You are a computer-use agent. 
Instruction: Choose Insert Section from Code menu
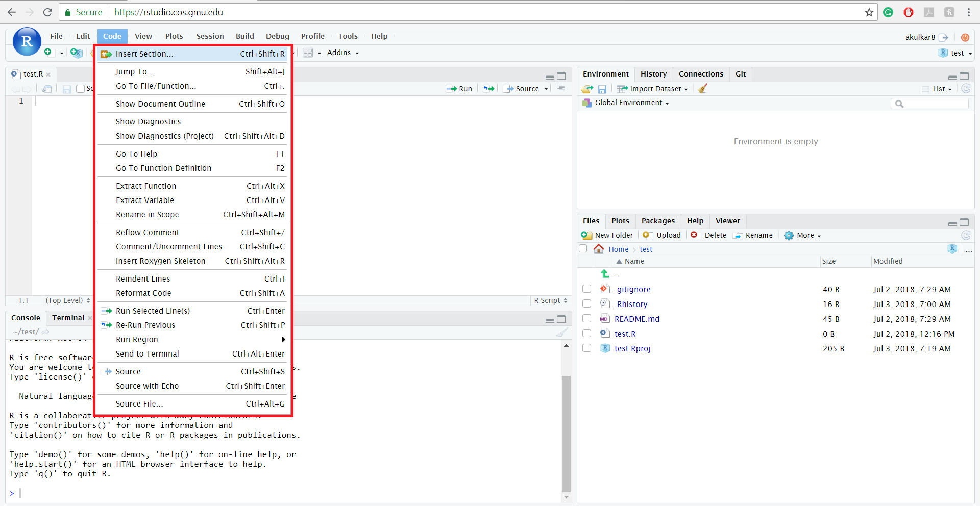[x=193, y=54]
